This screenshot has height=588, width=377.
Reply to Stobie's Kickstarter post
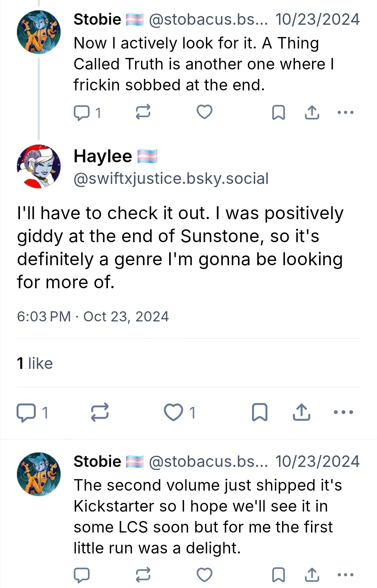(82, 575)
